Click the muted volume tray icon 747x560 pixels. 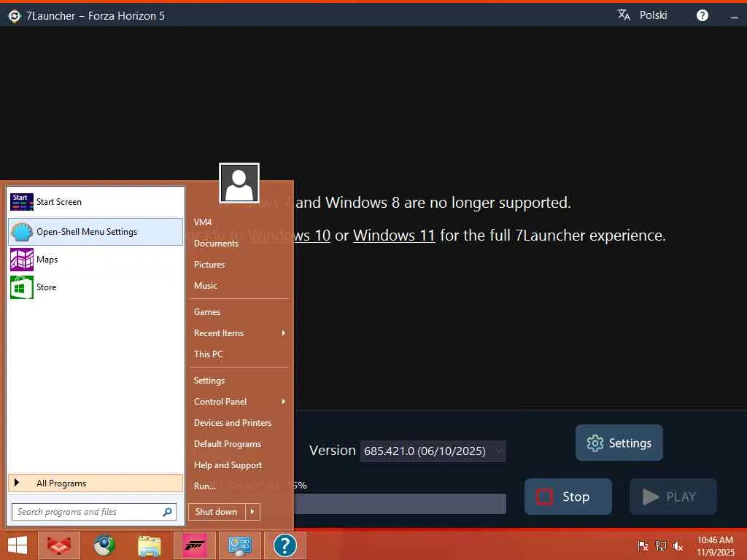(678, 546)
